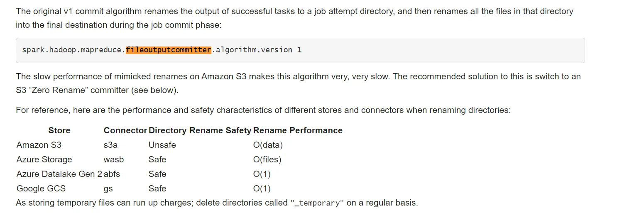Click the "s3a" connector cell
This screenshot has width=644, height=218.
110,145
